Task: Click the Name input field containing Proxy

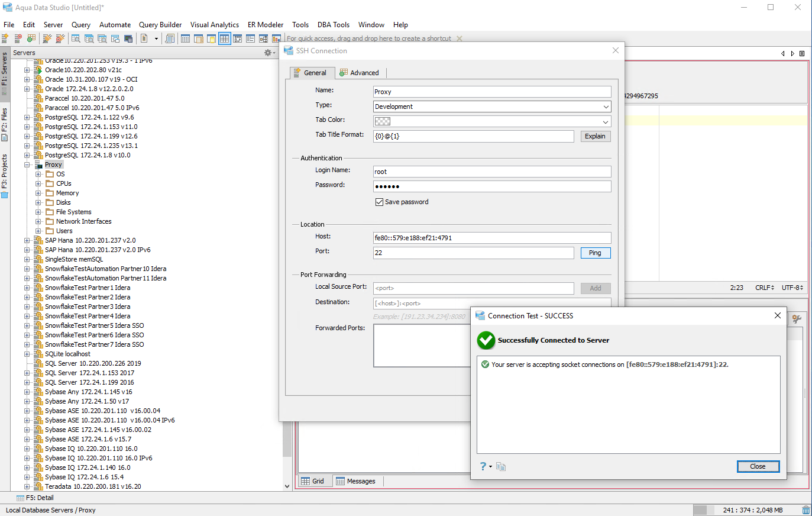Action: pyautogui.click(x=492, y=92)
